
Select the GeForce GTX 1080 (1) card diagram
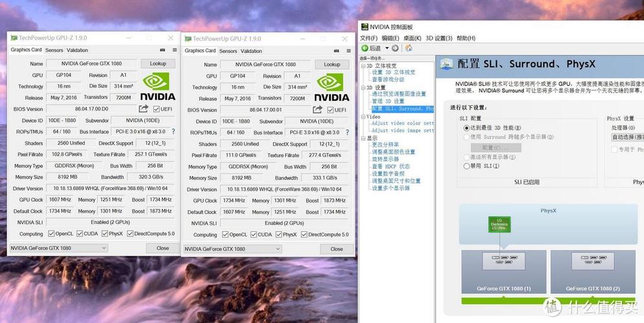click(504, 272)
